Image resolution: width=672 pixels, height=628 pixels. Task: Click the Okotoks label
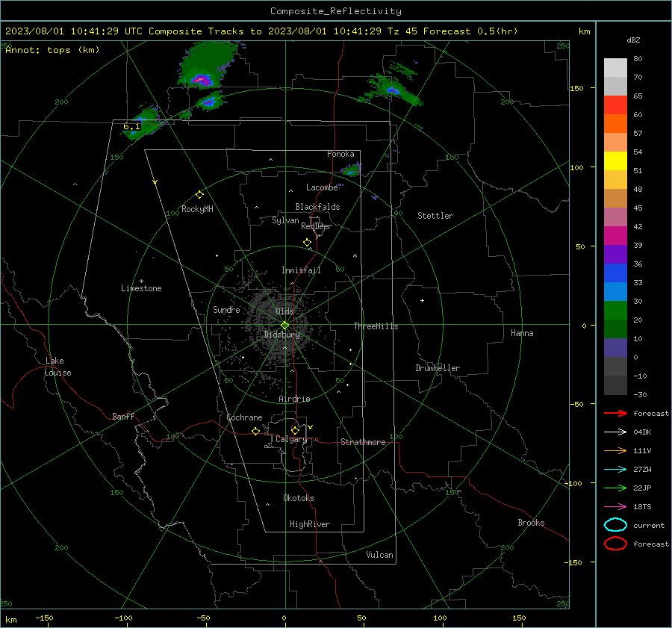(299, 498)
